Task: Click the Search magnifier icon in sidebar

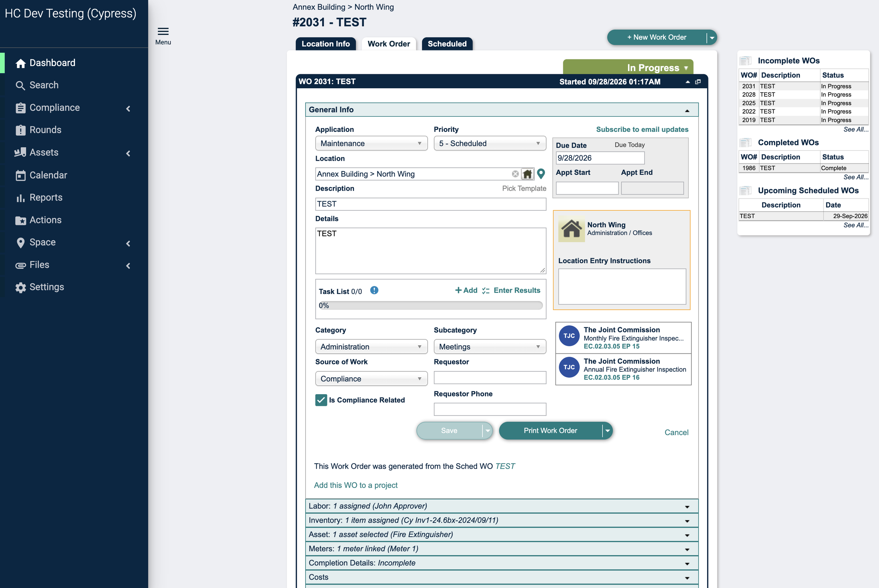Action: [20, 85]
